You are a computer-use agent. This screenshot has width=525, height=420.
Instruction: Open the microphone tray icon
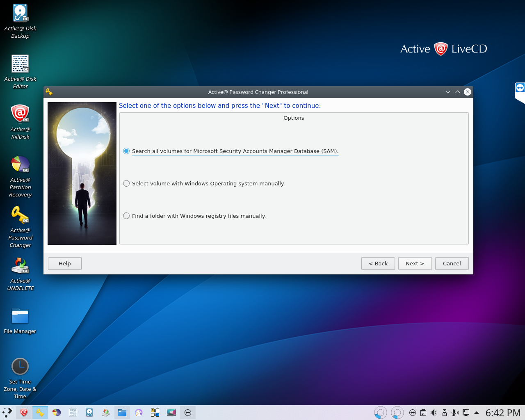[x=455, y=413]
